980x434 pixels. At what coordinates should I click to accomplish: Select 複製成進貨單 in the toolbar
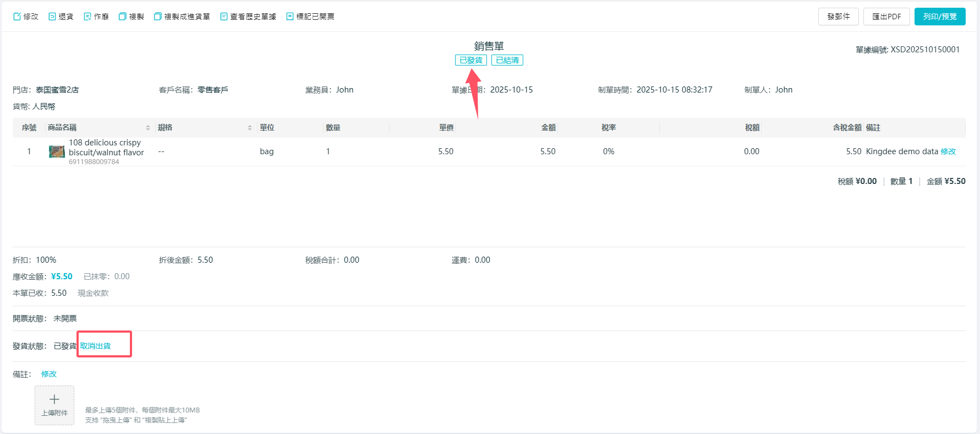(182, 17)
